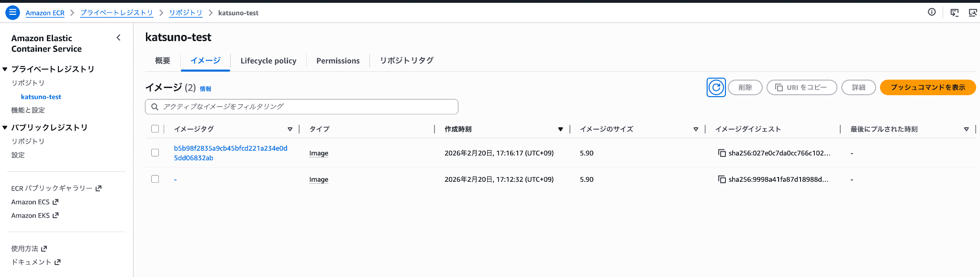980x277 pixels.
Task: Open the hamburger navigation menu icon
Action: (x=12, y=12)
